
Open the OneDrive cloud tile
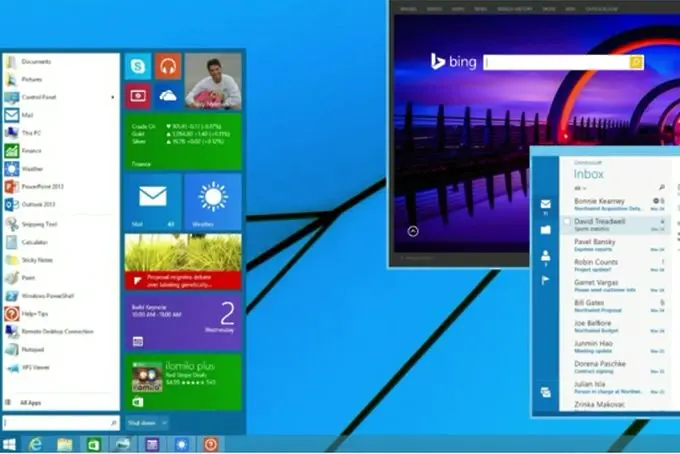click(168, 96)
